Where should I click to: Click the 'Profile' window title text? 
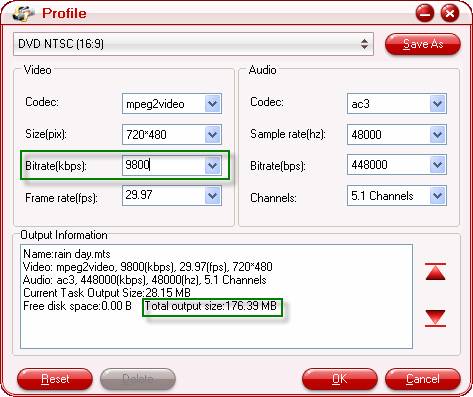[64, 13]
